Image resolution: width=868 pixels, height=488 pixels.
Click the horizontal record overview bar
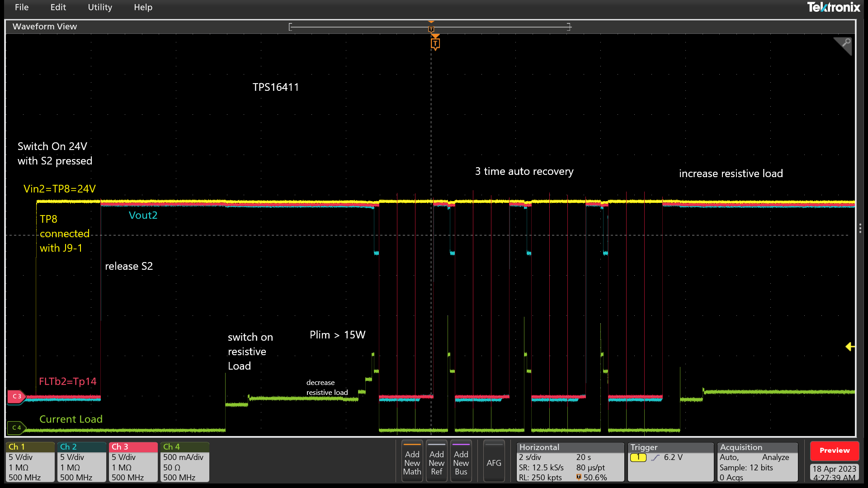(430, 27)
